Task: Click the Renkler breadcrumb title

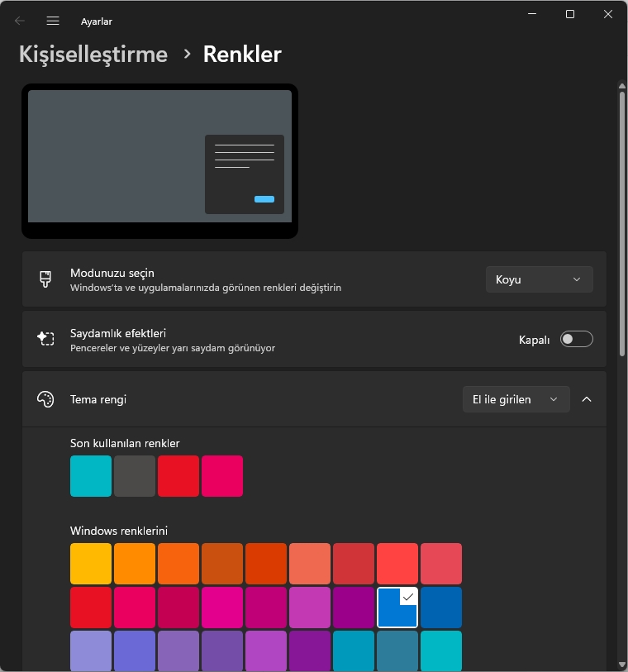Action: click(242, 55)
